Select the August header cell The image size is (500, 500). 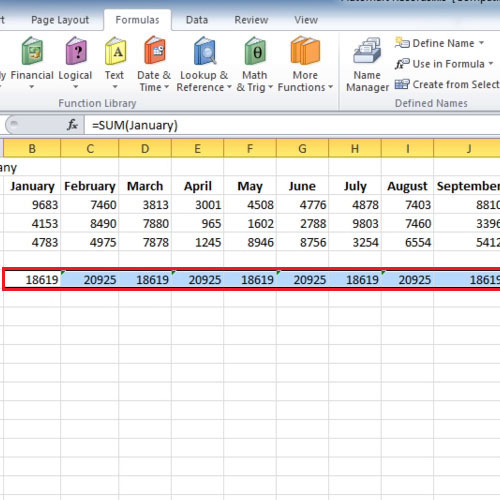click(407, 186)
